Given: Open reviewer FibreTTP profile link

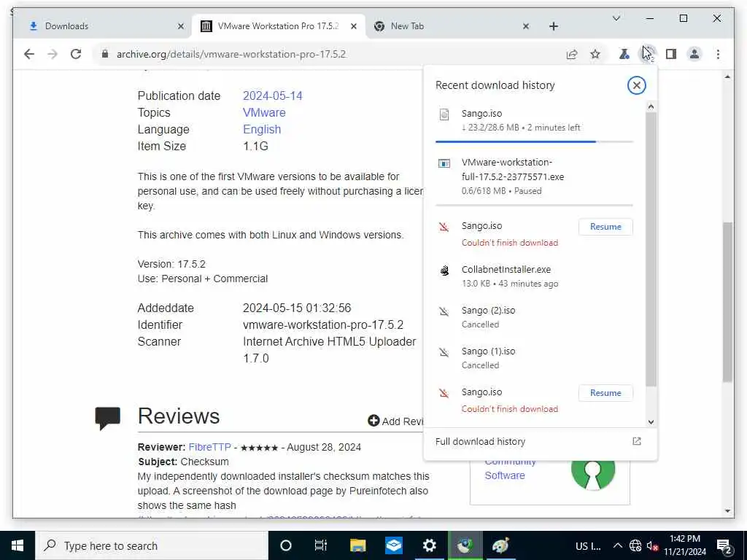Looking at the screenshot, I should (x=209, y=447).
